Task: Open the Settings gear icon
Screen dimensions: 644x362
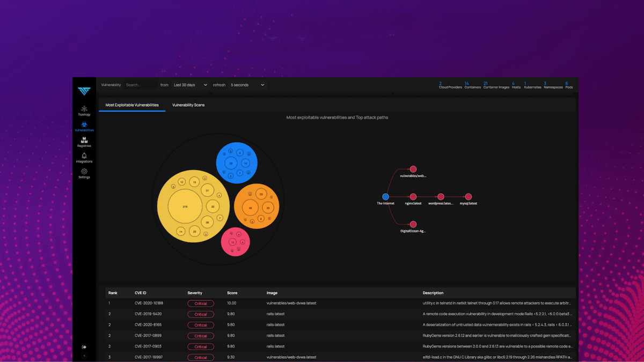Action: [x=84, y=172]
